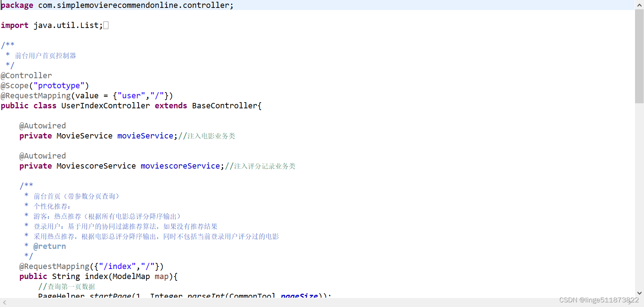
Task: Click the "/index" string in @RequestMapping
Action: (x=117, y=266)
